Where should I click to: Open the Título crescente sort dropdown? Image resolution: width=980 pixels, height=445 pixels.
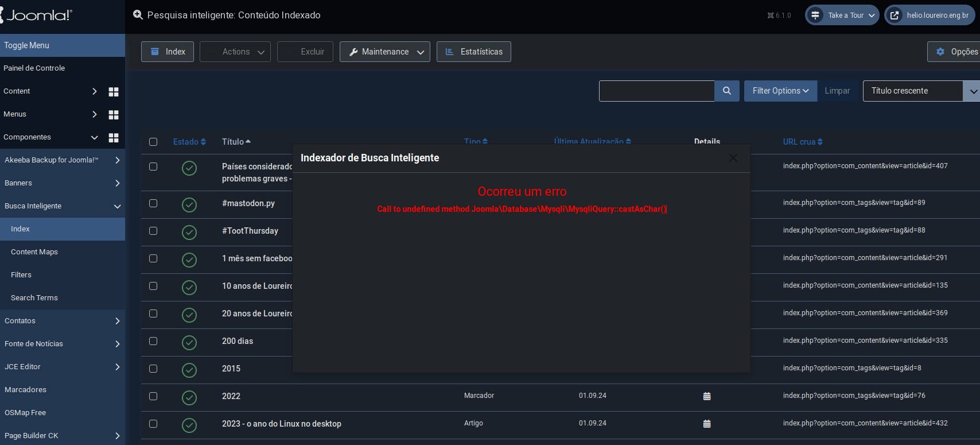pyautogui.click(x=920, y=91)
